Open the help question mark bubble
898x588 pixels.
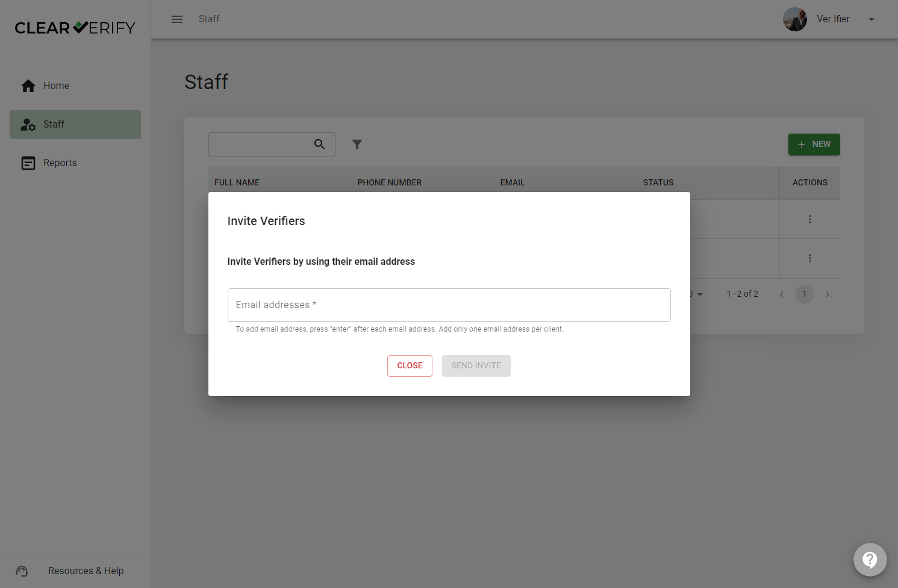coord(870,560)
